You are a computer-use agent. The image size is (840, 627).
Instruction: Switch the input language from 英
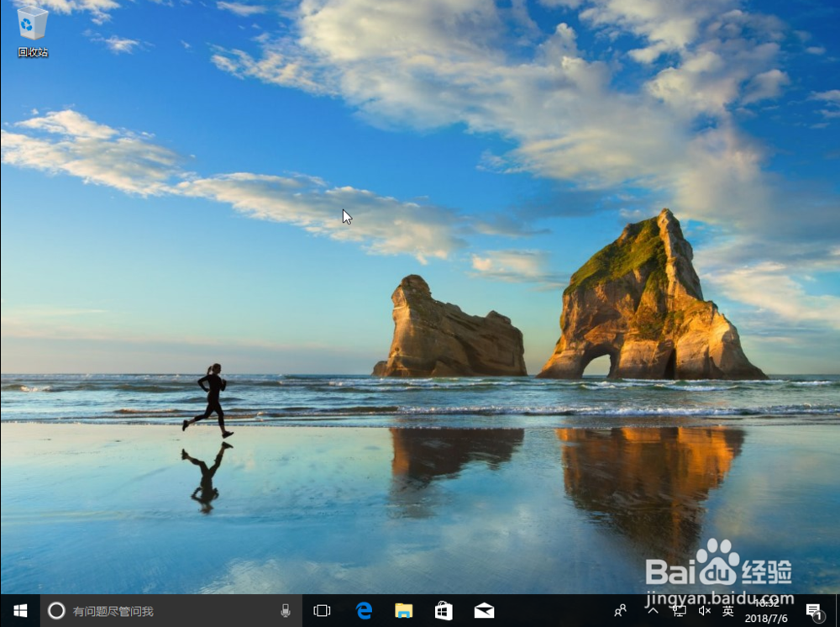click(727, 612)
